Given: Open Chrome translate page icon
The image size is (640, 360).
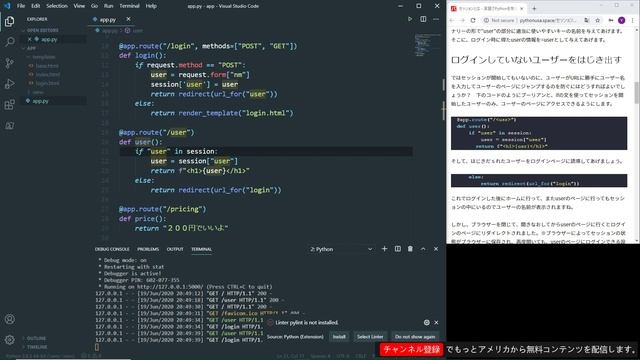Looking at the screenshot, I should tap(587, 20).
